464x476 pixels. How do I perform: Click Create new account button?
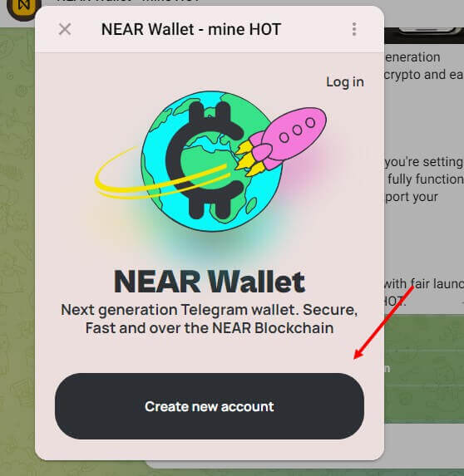tap(210, 406)
